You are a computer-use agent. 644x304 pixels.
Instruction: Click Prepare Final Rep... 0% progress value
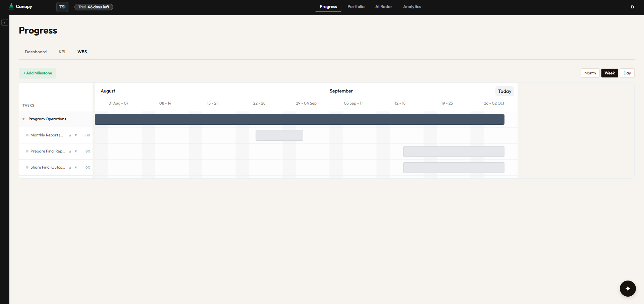(x=88, y=151)
